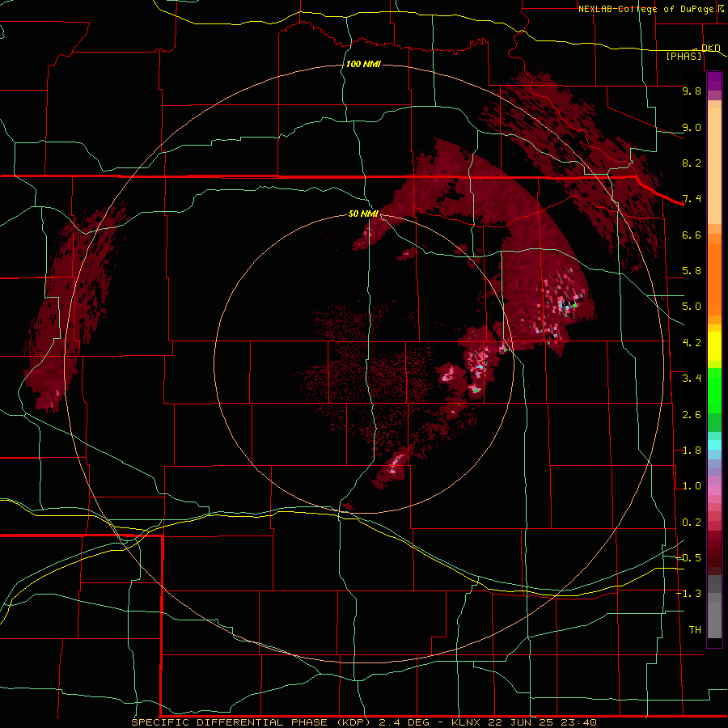Click the NEXLAB-College of DuPage credit text
Image resolution: width=728 pixels, height=728 pixels.
pos(645,9)
